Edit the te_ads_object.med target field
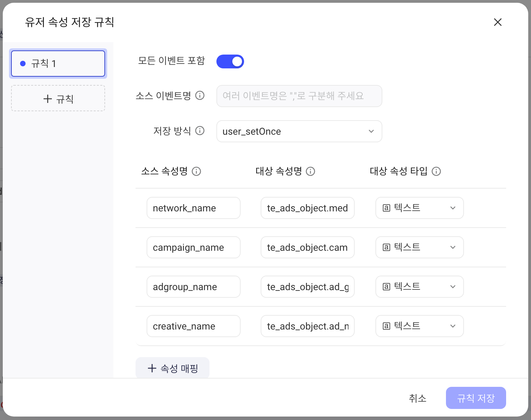 coord(308,208)
